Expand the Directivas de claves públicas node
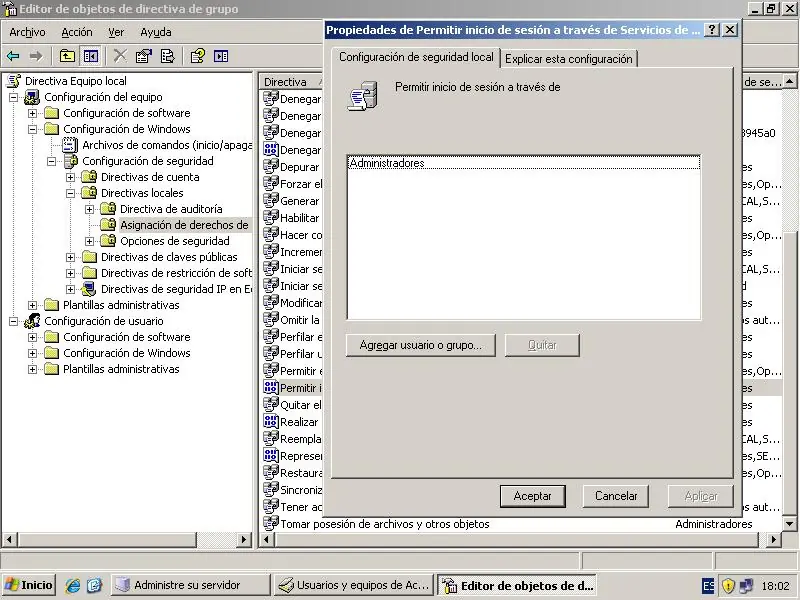 (70, 257)
